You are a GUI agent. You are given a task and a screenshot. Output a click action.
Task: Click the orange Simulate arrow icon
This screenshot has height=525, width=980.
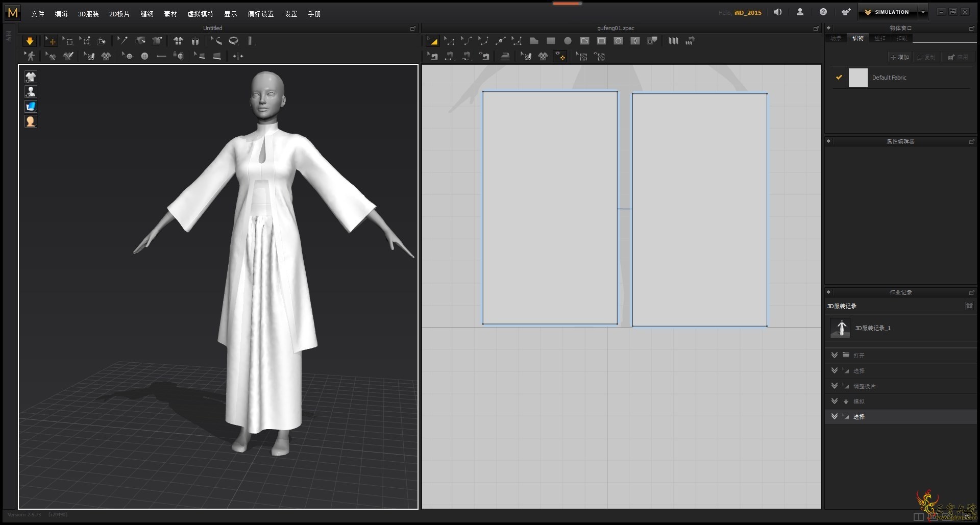[x=30, y=41]
